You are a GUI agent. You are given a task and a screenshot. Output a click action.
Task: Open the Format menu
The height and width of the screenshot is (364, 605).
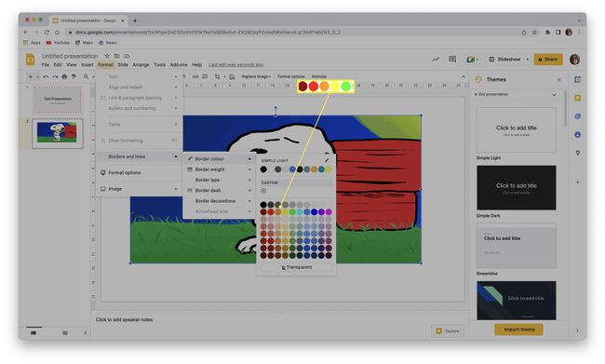pos(105,65)
